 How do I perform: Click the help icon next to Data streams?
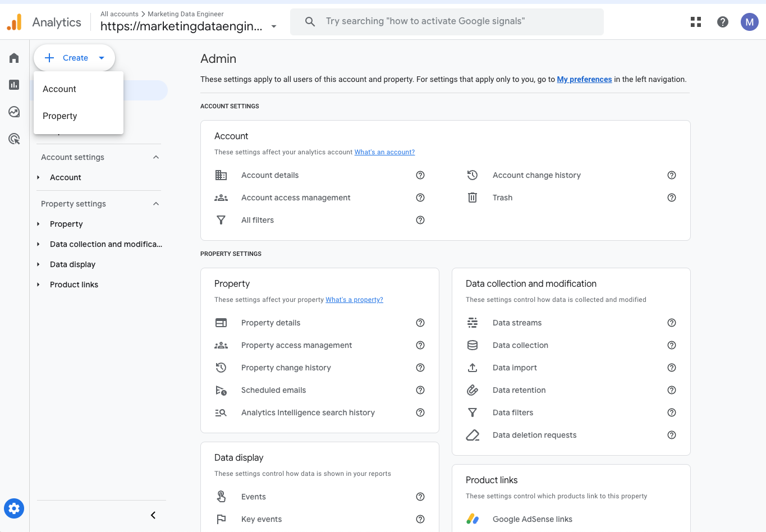(671, 323)
